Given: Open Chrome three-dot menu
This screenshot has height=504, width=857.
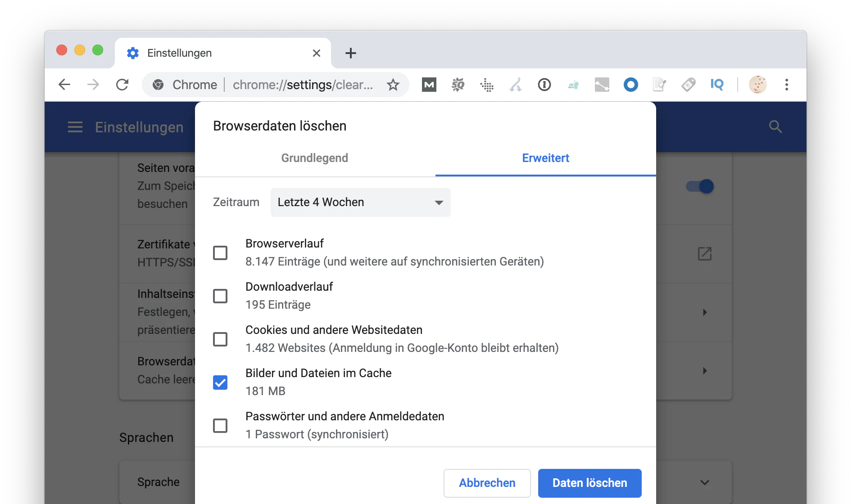Looking at the screenshot, I should 786,85.
